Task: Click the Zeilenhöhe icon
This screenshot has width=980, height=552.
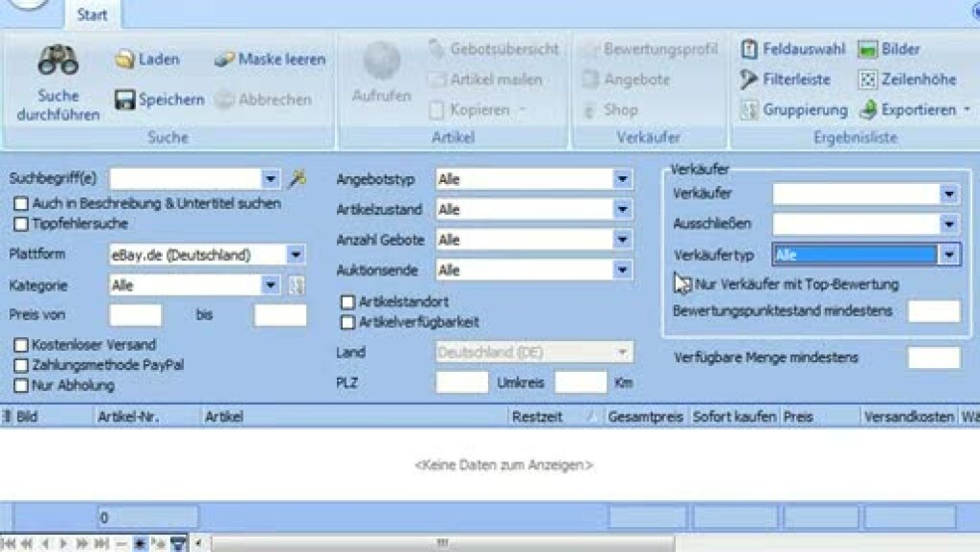Action: click(867, 80)
